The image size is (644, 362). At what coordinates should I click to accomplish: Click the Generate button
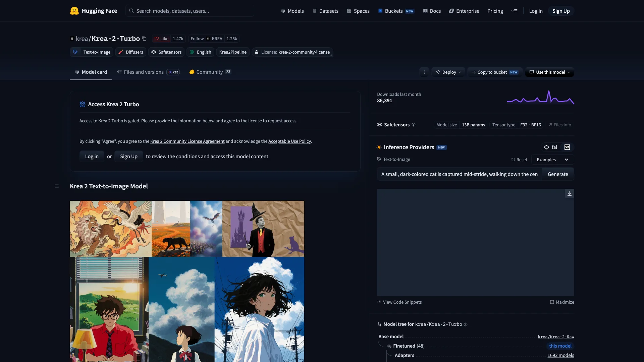[558, 174]
